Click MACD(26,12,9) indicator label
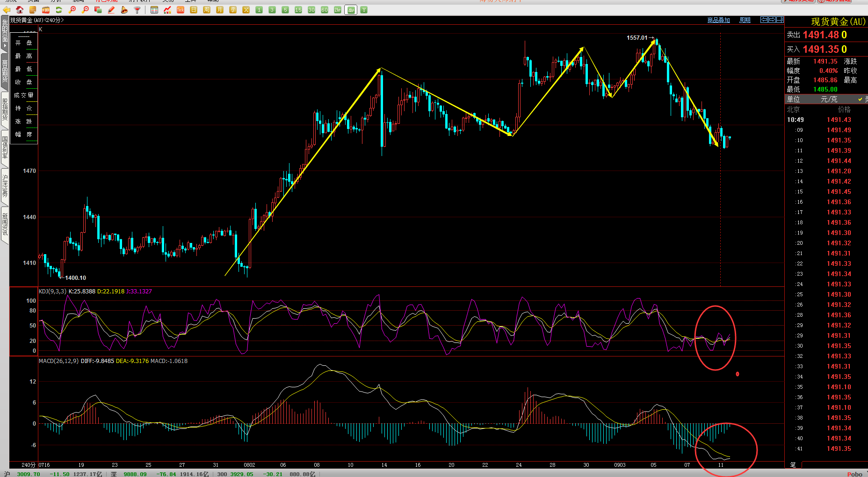Image resolution: width=868 pixels, height=477 pixels. [58, 361]
